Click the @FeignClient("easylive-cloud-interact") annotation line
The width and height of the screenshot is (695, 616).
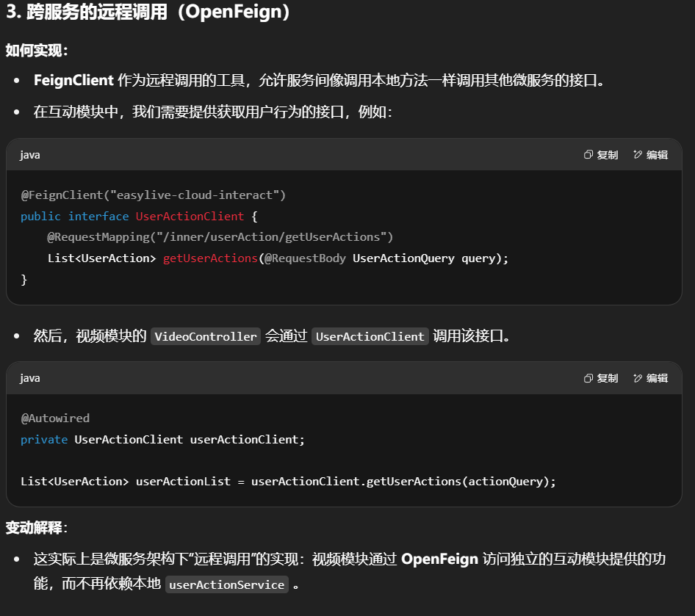(x=153, y=195)
